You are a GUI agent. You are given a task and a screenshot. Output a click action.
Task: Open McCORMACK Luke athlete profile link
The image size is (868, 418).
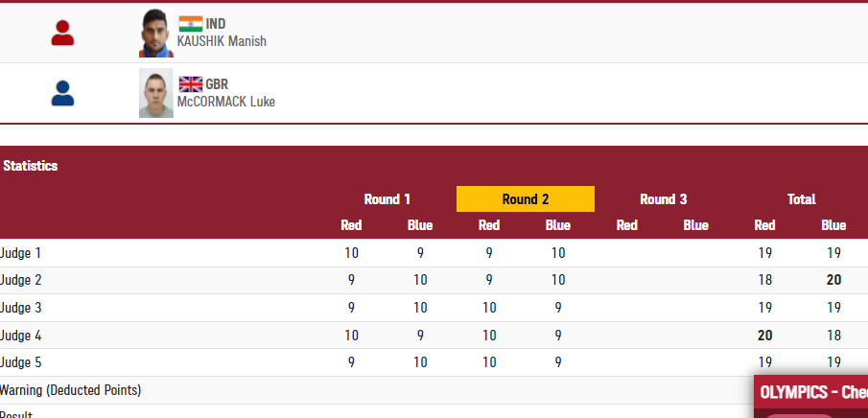coord(226,102)
